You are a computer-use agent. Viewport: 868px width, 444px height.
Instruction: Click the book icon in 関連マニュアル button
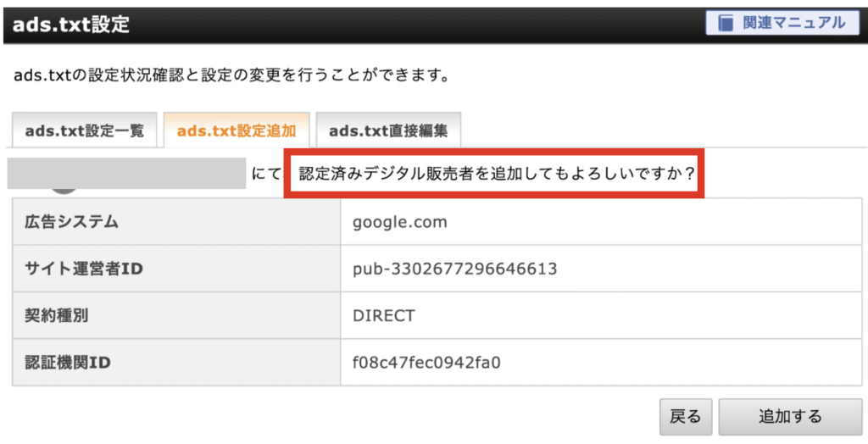point(726,23)
